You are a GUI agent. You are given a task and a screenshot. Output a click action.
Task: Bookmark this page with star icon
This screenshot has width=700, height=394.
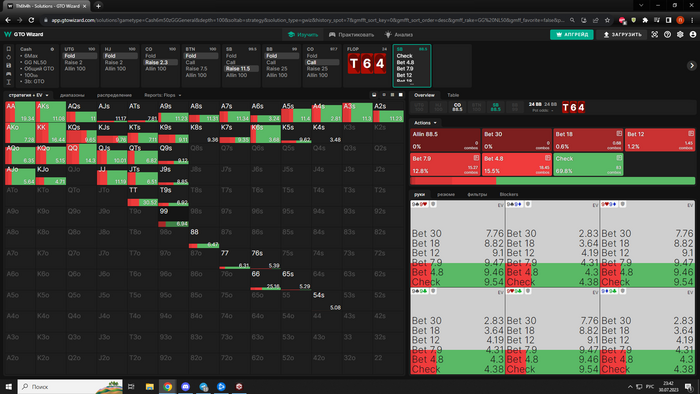tap(607, 20)
